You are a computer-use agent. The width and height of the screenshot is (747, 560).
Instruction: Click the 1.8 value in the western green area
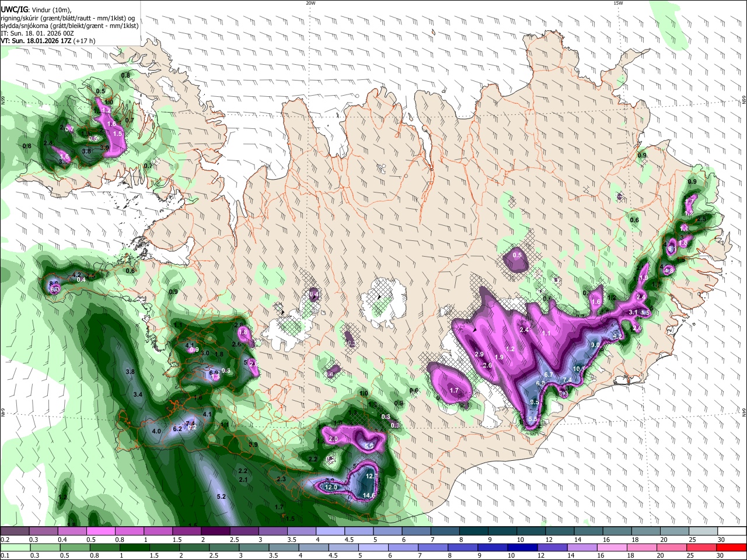pyautogui.click(x=219, y=354)
